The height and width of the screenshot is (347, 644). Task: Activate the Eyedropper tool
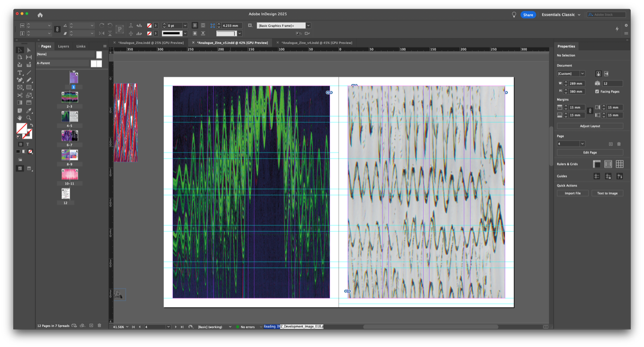(x=29, y=111)
